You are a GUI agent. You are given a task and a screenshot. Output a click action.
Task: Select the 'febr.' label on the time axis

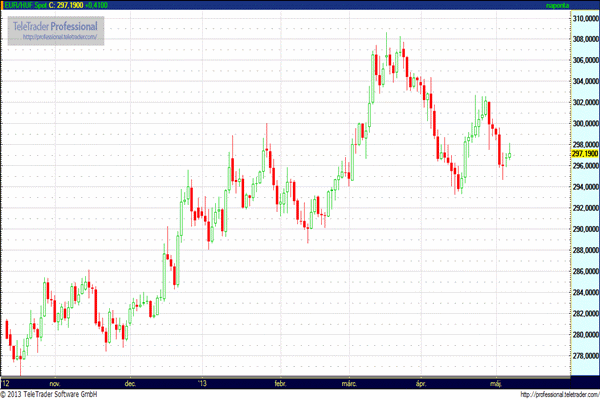279,382
